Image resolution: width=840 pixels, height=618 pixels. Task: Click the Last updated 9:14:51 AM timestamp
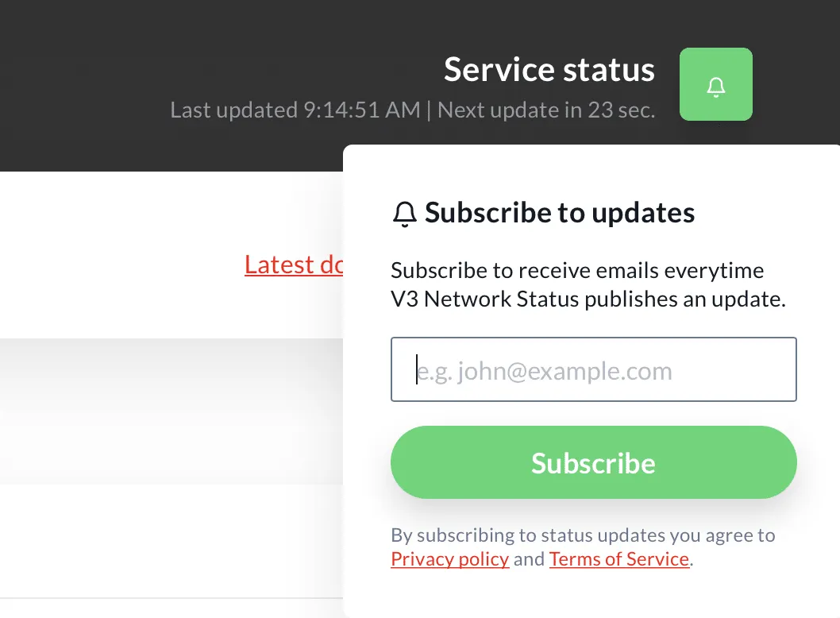click(295, 110)
